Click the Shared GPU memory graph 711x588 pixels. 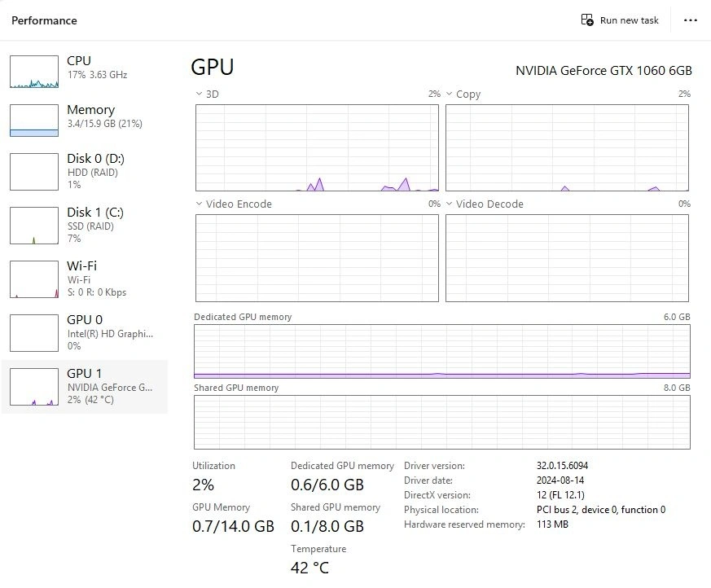(x=441, y=422)
